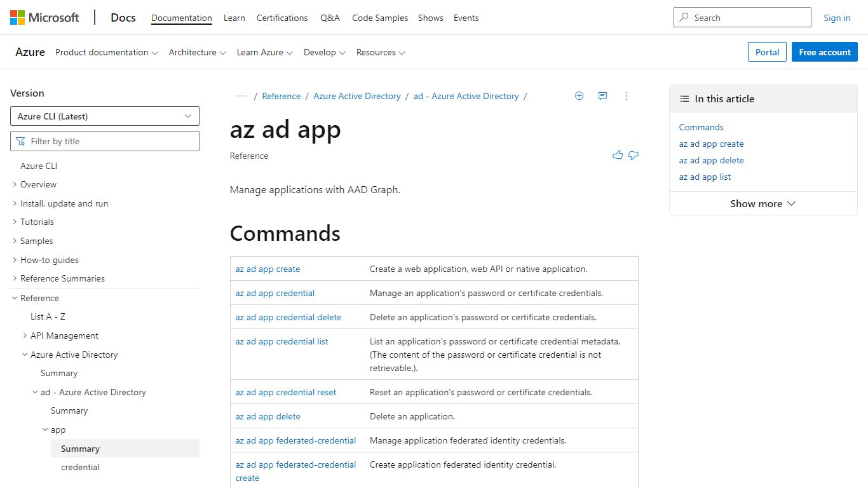Screen dimensions: 868x488
Task: Select Azure CLI in sidebar tree
Action: pyautogui.click(x=39, y=166)
